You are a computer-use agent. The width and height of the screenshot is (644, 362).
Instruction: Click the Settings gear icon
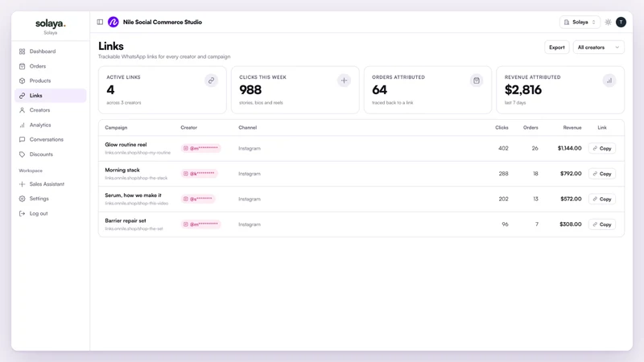click(x=23, y=199)
